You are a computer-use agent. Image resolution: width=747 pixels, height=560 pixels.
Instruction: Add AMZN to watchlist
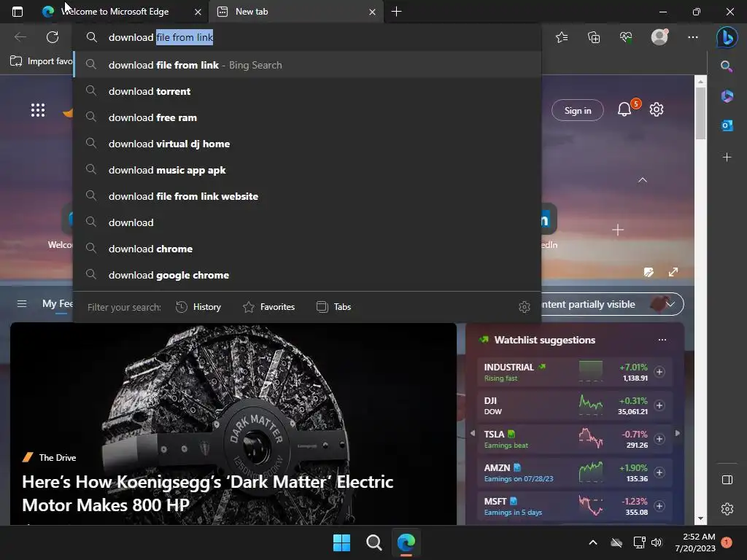point(659,472)
